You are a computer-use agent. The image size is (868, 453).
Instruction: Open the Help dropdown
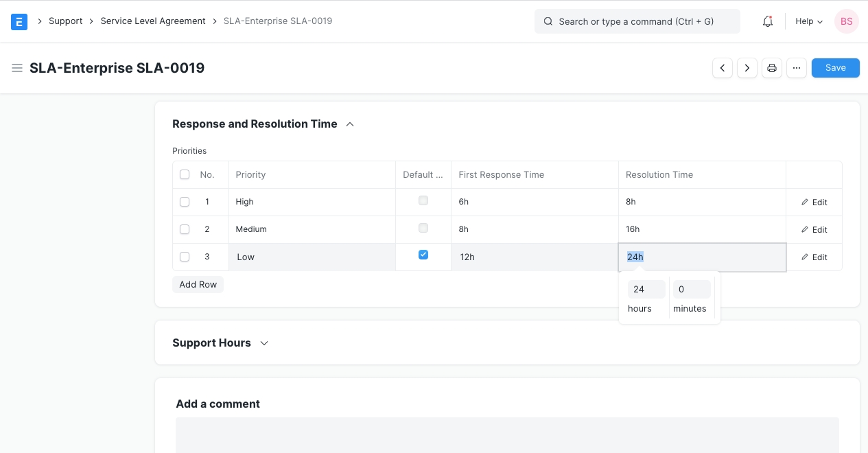point(808,21)
